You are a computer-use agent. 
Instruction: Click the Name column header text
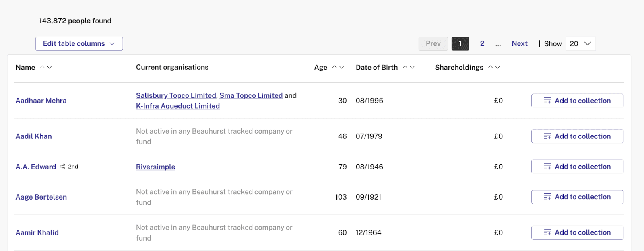(x=25, y=67)
